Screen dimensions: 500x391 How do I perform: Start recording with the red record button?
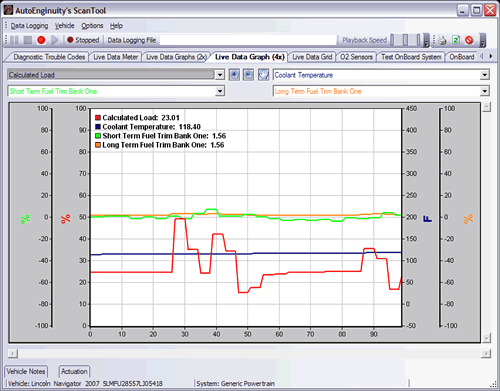pos(41,40)
